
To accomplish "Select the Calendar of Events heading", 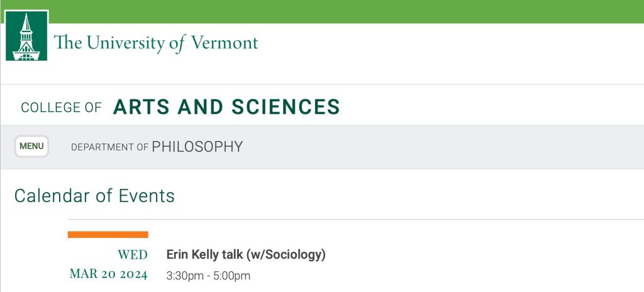I will tap(94, 196).
